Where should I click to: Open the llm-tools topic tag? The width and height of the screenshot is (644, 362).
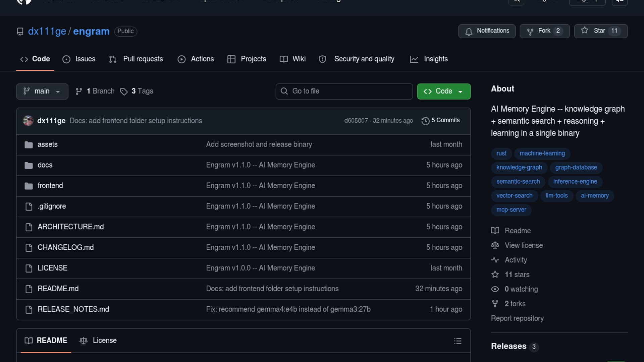[x=557, y=196]
